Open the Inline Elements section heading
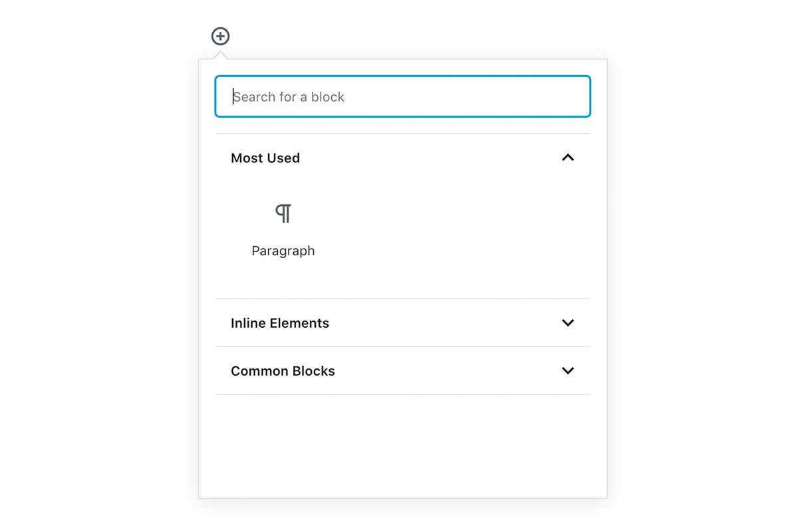Viewport: 810px width, 532px height. click(x=280, y=323)
